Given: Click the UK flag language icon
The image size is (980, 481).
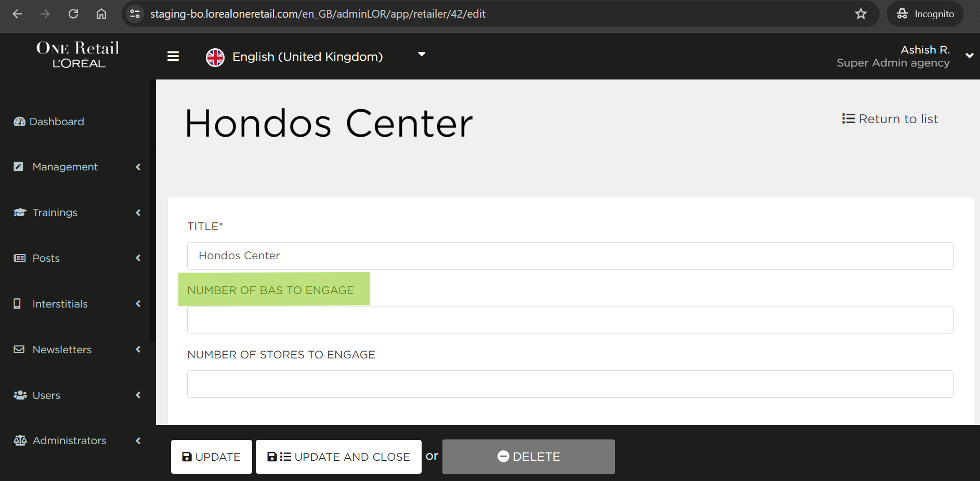Looking at the screenshot, I should click(215, 57).
